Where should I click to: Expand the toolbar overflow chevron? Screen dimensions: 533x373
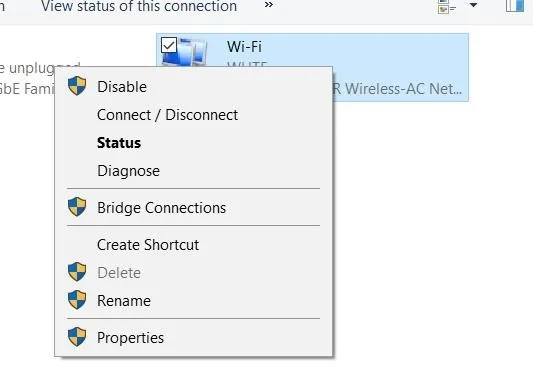pos(269,5)
